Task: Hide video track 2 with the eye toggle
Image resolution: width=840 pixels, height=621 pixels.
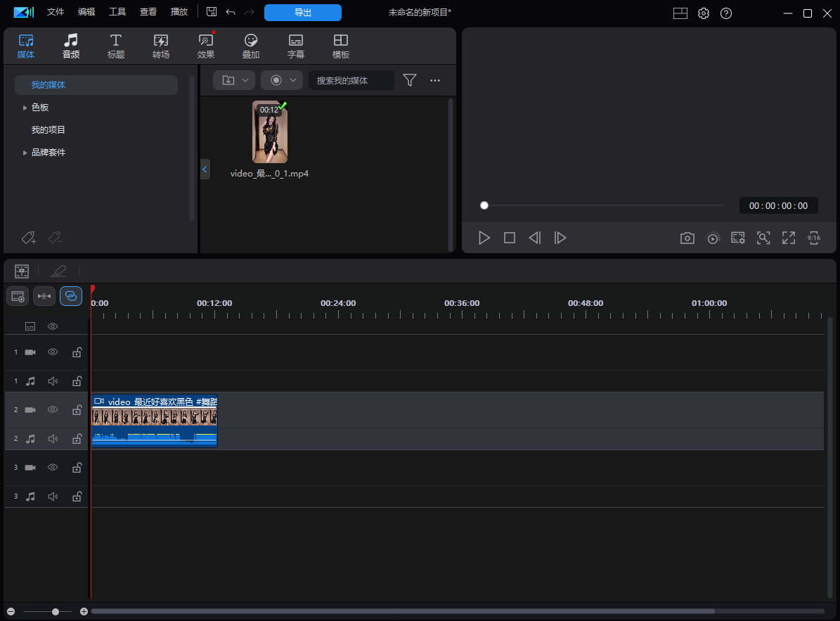Action: 52,409
